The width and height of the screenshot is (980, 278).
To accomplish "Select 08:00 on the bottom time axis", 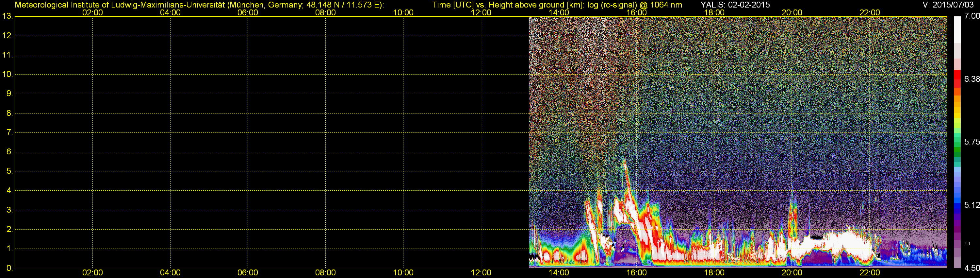I will tap(325, 273).
